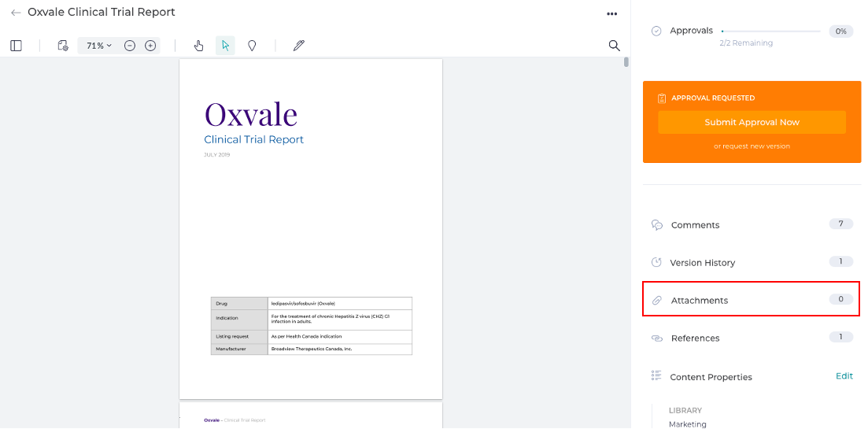Click the Approvals checkmark icon

coord(656,31)
